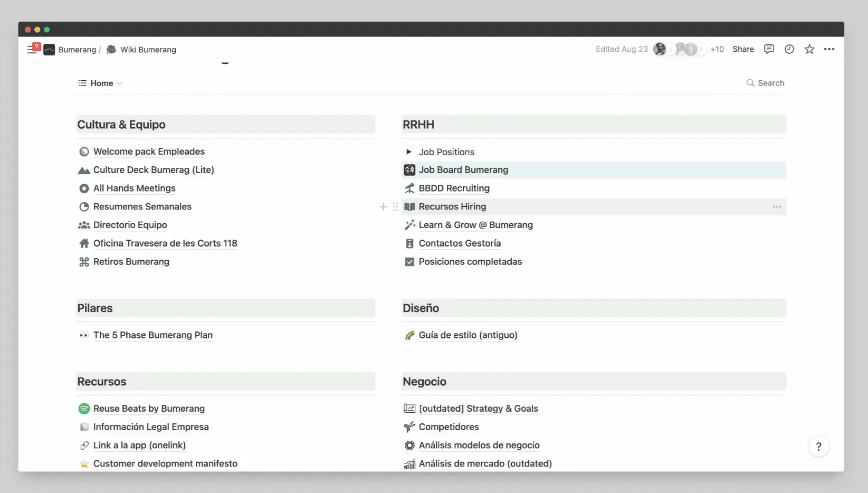Open the comments panel icon

(x=769, y=49)
